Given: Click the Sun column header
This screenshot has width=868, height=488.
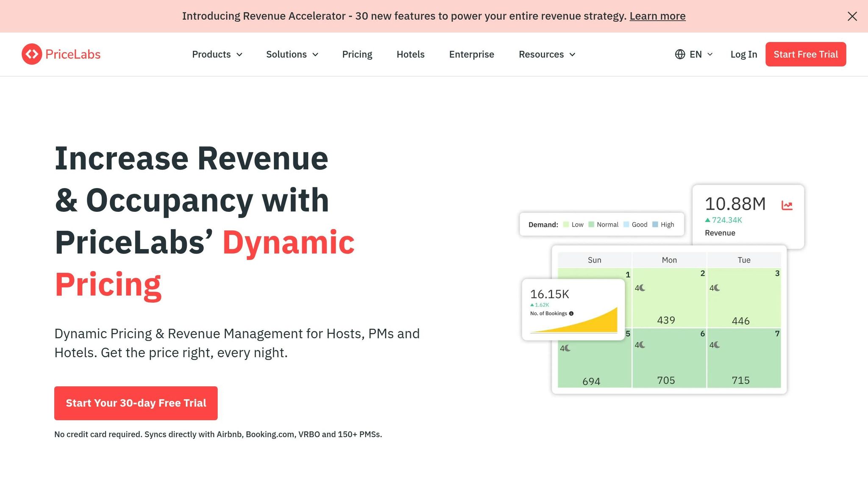Looking at the screenshot, I should (x=595, y=260).
